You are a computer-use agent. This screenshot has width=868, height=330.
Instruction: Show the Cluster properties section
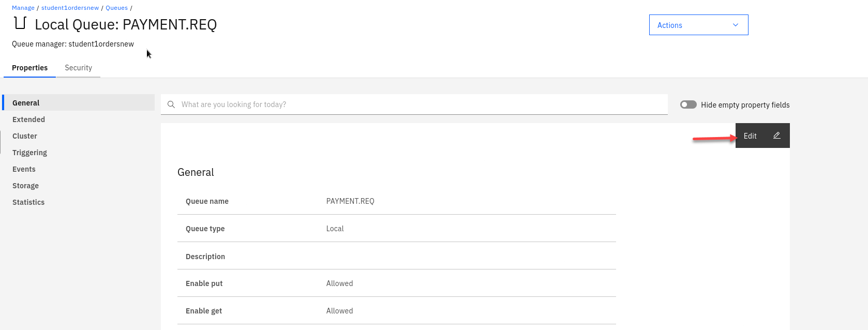(25, 136)
